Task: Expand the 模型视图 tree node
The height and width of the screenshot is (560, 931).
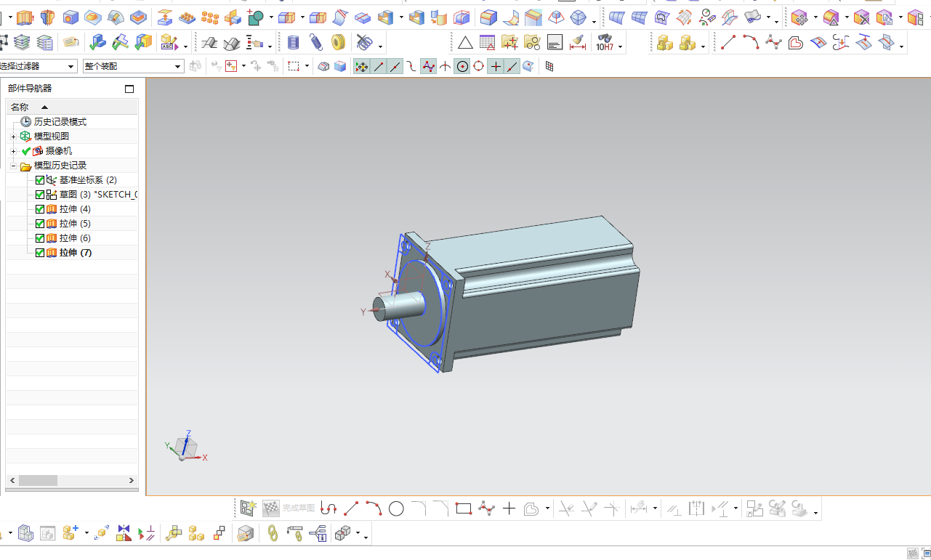Action: click(13, 137)
